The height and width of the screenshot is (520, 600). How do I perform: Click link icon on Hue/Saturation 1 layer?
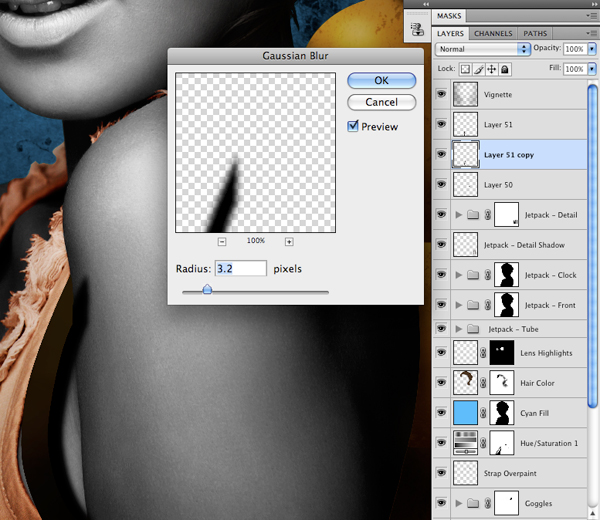coord(483,443)
